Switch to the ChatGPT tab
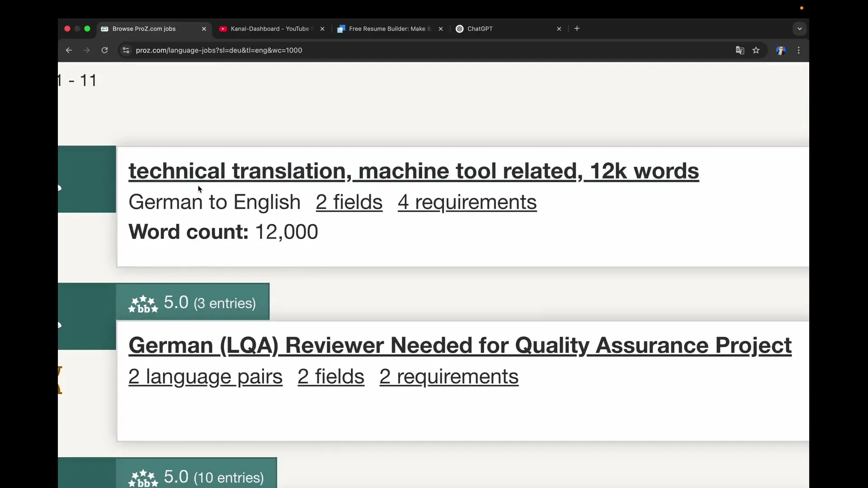 (x=480, y=28)
